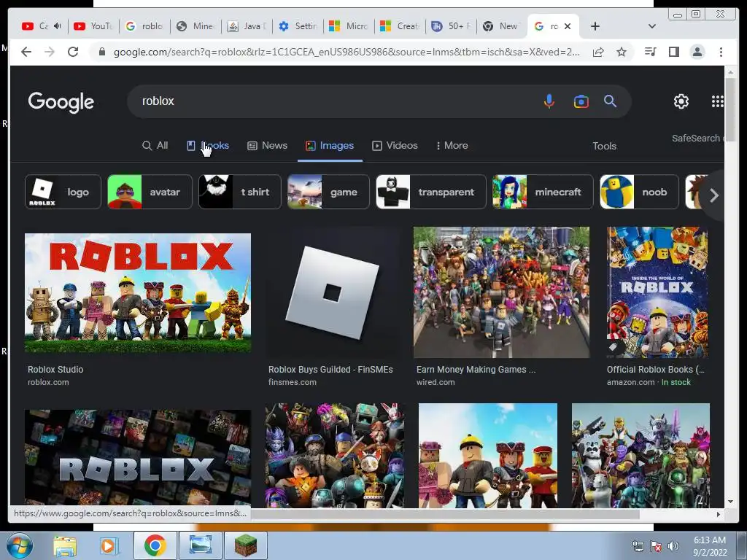Viewport: 747px width, 560px height.
Task: Open the Official Roblox Books image
Action: coord(657,292)
